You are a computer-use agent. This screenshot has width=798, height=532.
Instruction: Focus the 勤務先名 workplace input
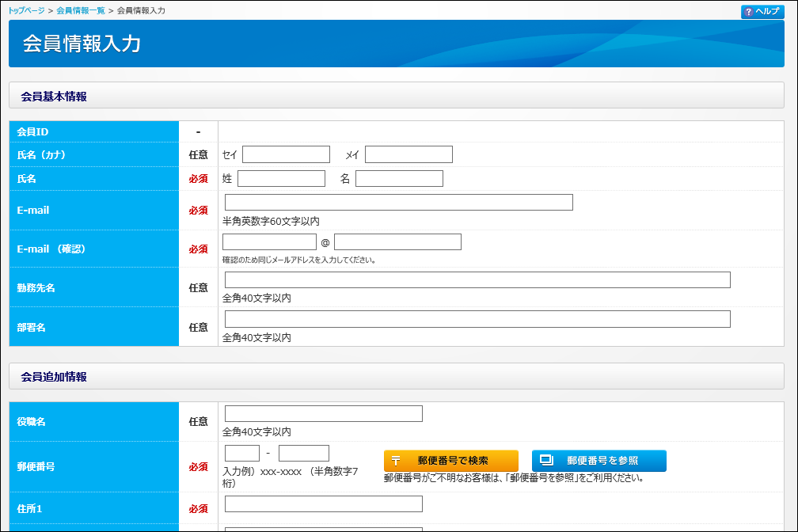(477, 280)
